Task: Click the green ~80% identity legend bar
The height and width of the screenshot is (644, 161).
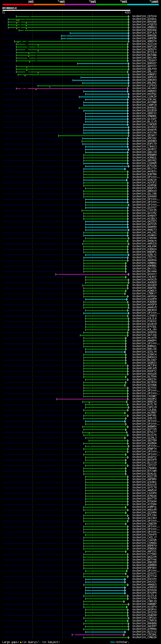Action: click(x=111, y=5)
